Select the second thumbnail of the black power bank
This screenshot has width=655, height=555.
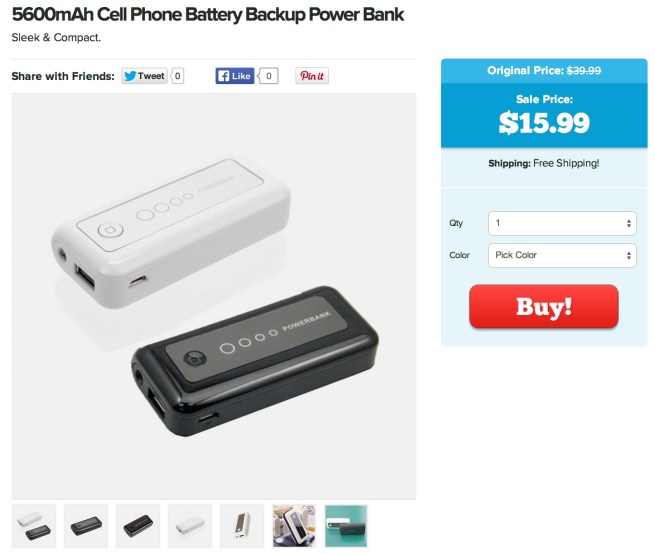tap(86, 526)
